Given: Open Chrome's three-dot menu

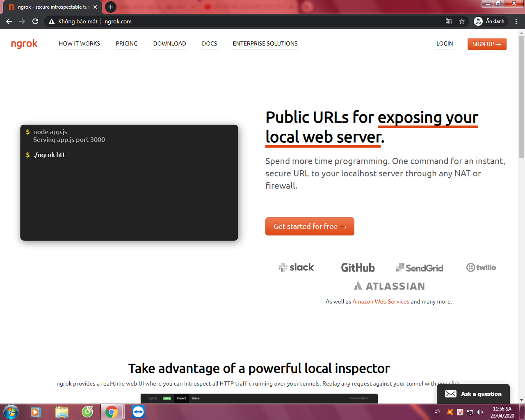Looking at the screenshot, I should click(516, 21).
